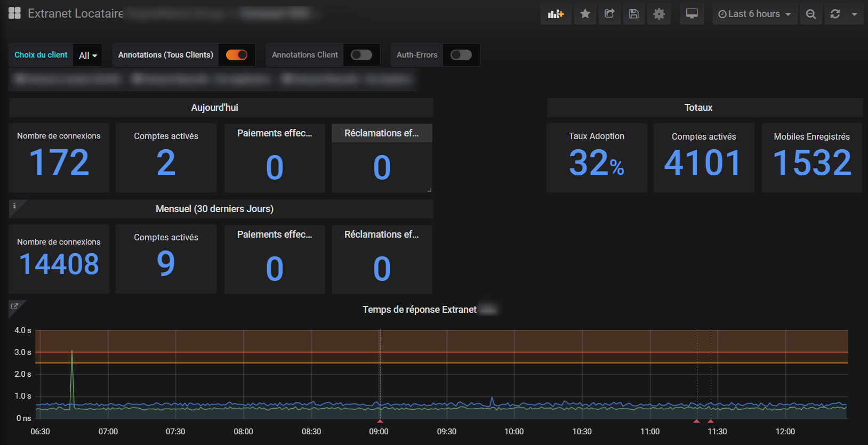This screenshot has width=868, height=445.
Task: Collapse the Aujourd'hui row header
Action: tap(214, 108)
